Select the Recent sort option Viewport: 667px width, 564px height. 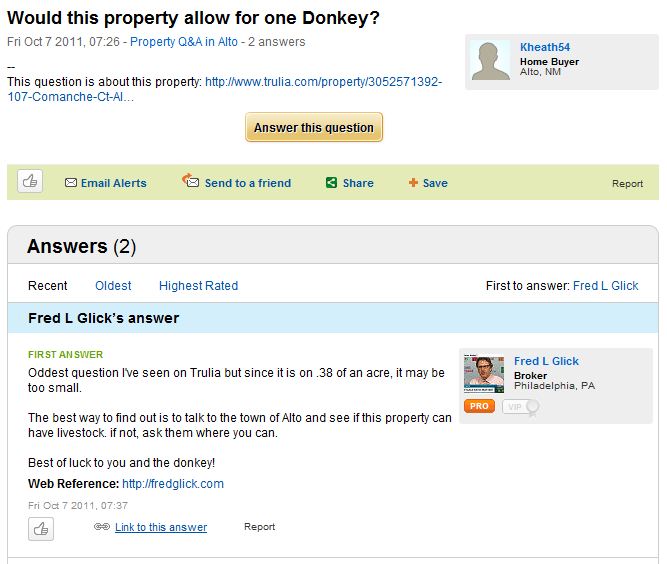tap(48, 286)
